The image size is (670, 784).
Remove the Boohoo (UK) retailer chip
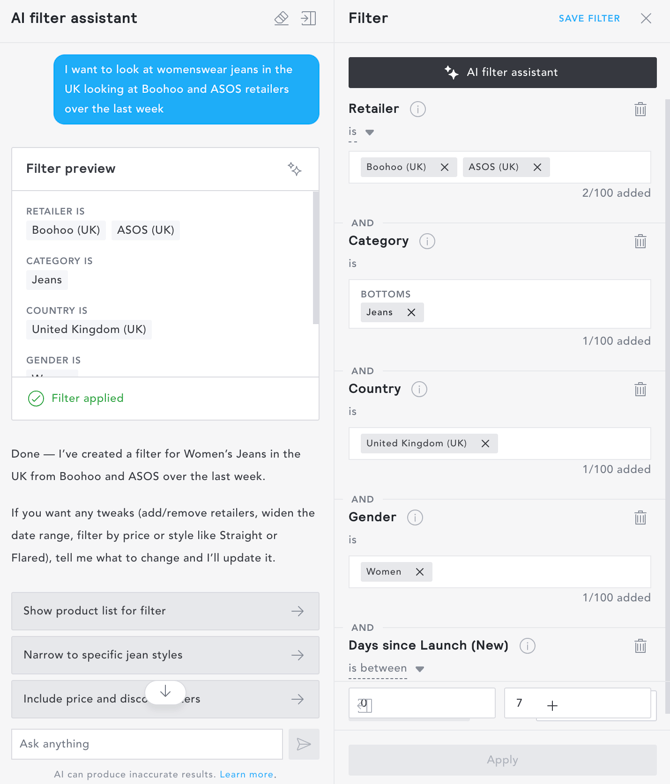pyautogui.click(x=445, y=167)
